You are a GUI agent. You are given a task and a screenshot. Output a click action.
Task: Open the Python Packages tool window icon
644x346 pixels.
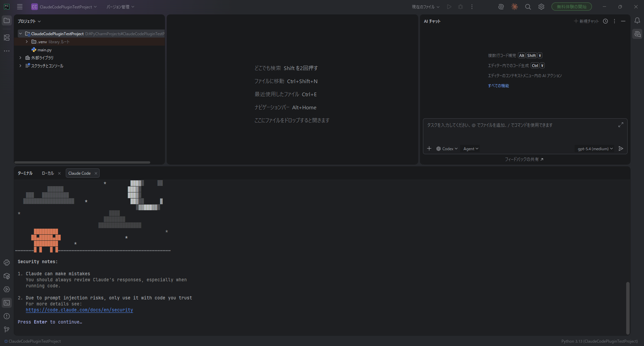click(7, 276)
